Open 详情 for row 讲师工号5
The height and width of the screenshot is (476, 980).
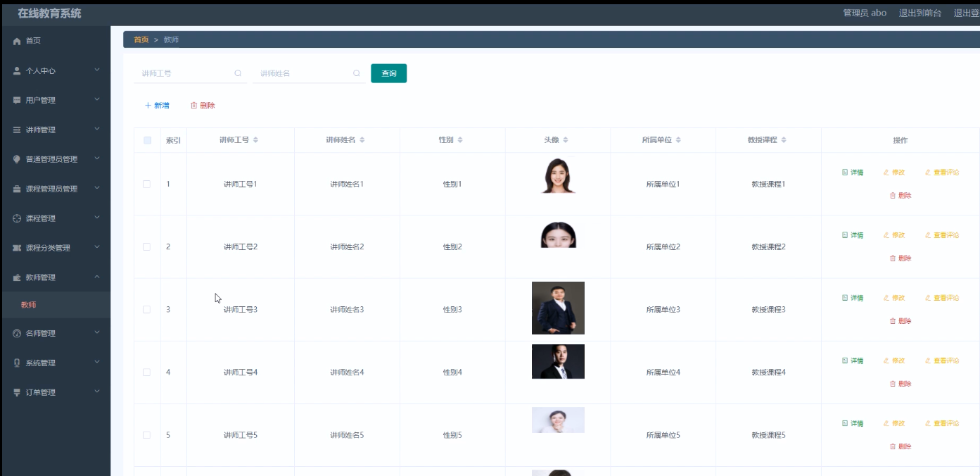853,424
